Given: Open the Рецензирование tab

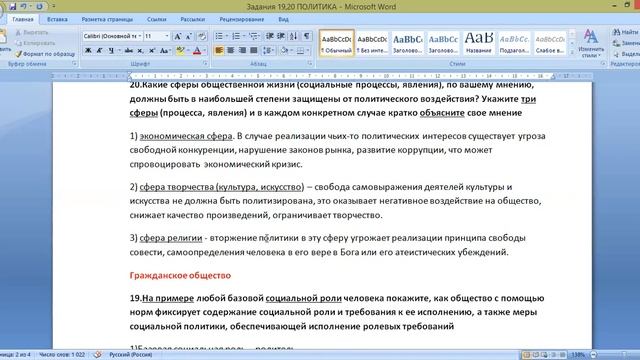Looking at the screenshot, I should pos(242,19).
